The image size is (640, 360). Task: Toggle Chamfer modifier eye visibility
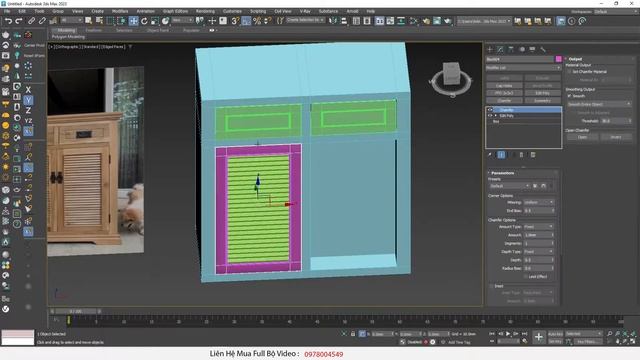point(490,110)
